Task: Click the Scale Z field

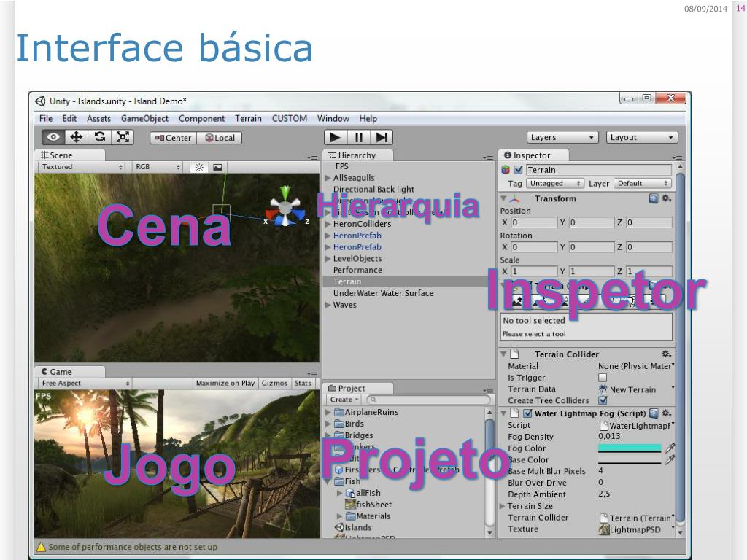Action: pyautogui.click(x=649, y=271)
